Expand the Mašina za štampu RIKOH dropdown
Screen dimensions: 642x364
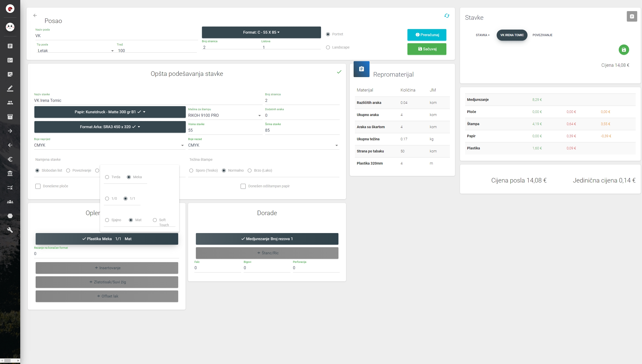pos(224,116)
